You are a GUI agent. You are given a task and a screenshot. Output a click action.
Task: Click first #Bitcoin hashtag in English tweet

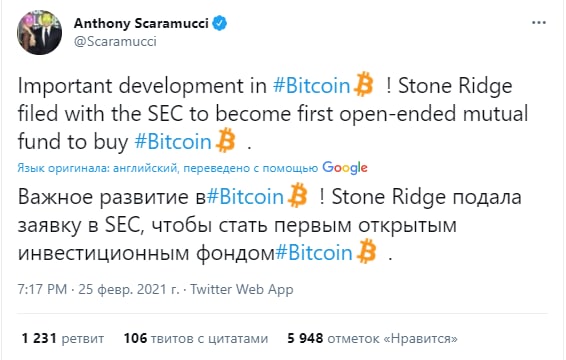click(312, 86)
